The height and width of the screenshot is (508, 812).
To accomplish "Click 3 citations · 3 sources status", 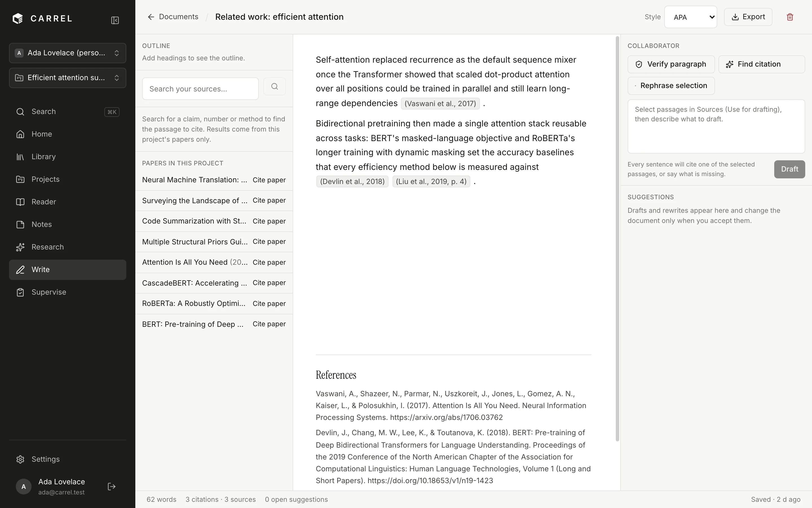I will tap(221, 500).
